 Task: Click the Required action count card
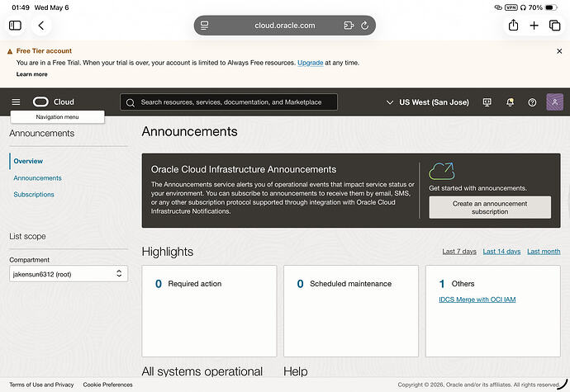pos(209,311)
